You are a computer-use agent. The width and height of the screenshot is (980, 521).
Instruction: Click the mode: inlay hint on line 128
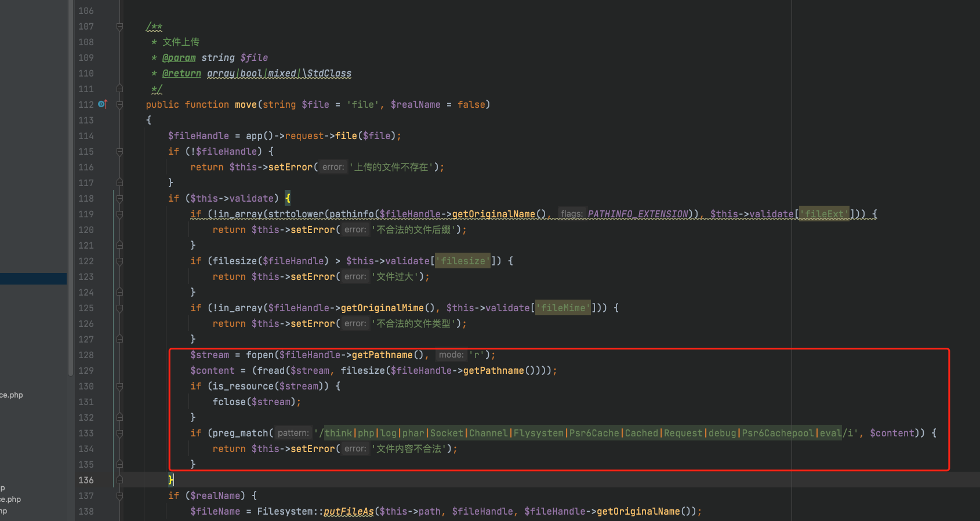pos(451,355)
